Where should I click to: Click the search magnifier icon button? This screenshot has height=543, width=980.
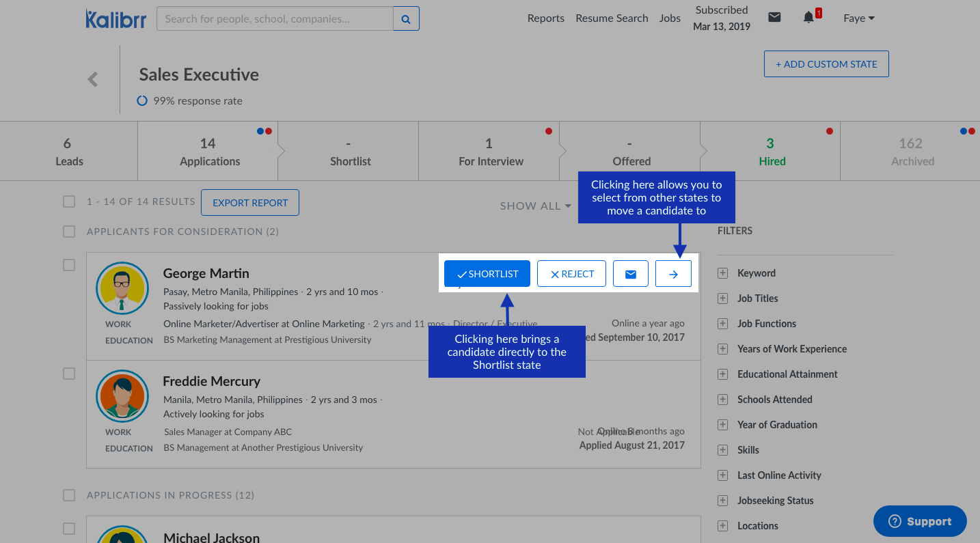tap(406, 19)
